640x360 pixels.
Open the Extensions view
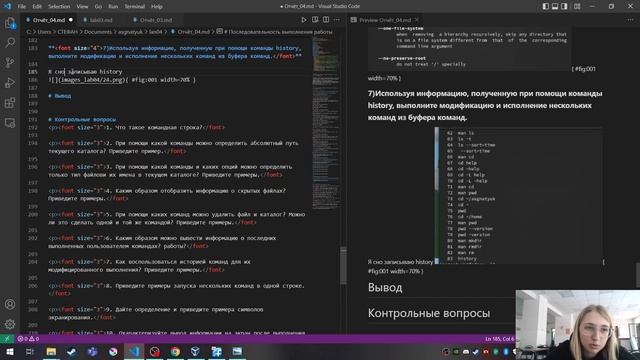click(x=10, y=102)
